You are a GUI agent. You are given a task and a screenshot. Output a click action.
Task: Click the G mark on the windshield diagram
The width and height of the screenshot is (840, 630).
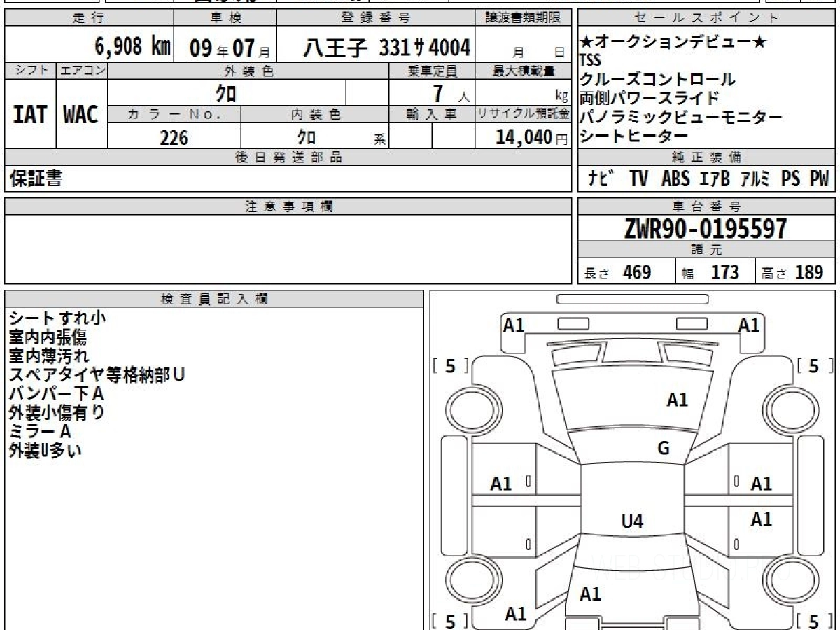(664, 449)
